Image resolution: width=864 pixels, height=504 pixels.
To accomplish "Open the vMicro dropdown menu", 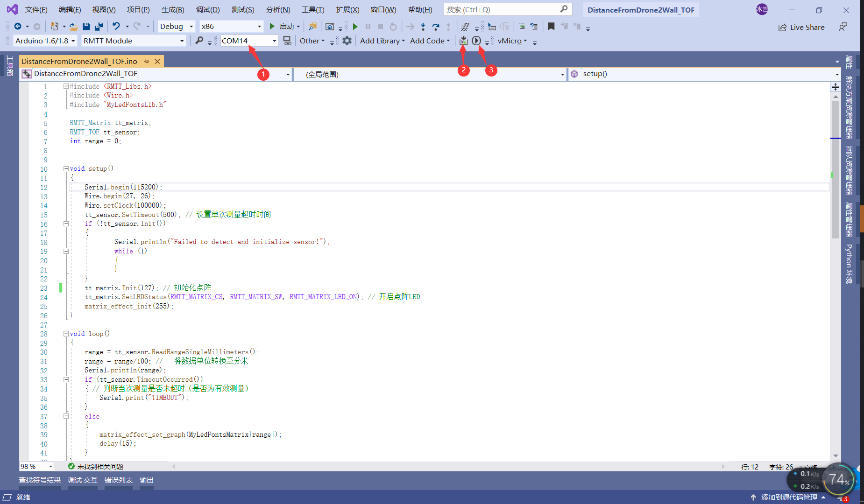I will [512, 41].
